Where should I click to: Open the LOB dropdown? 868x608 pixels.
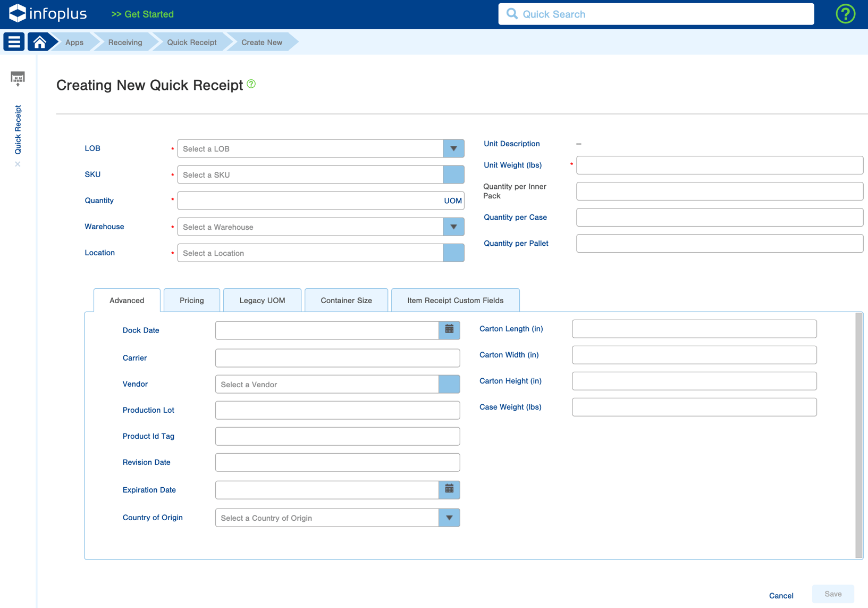[x=453, y=148]
